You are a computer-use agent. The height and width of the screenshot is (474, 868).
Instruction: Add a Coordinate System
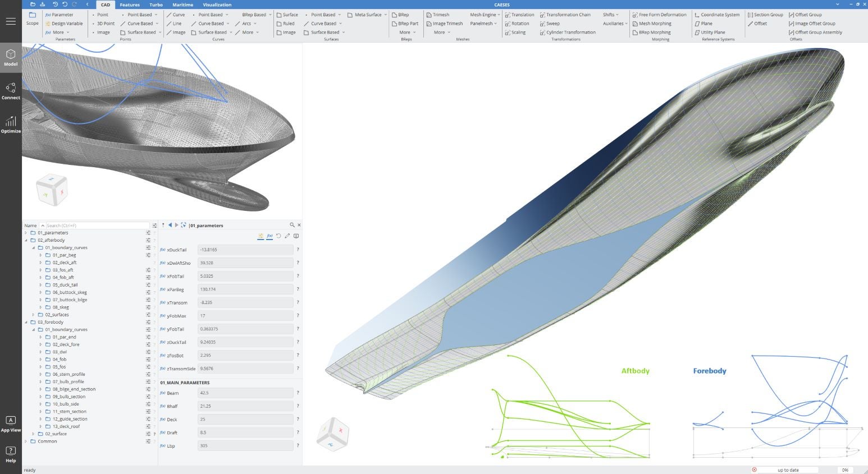716,15
